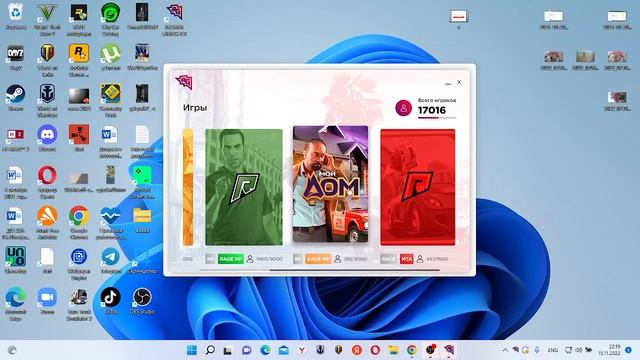Open the Discord desktop icon
The width and height of the screenshot is (640, 360).
[x=47, y=138]
